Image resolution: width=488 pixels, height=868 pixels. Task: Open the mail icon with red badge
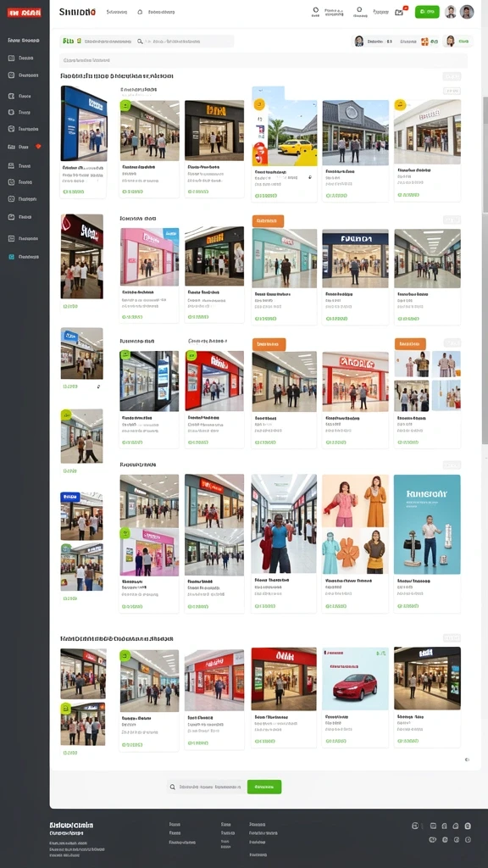tap(400, 12)
